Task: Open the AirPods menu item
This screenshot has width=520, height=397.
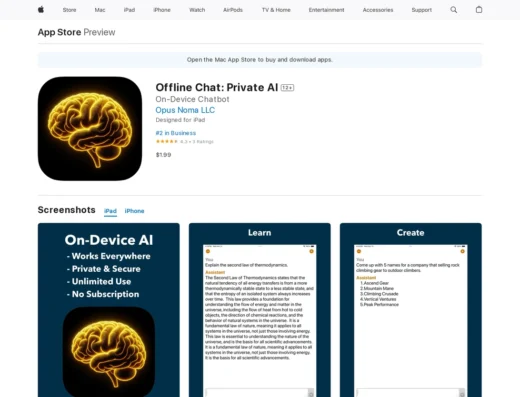Action: (233, 10)
